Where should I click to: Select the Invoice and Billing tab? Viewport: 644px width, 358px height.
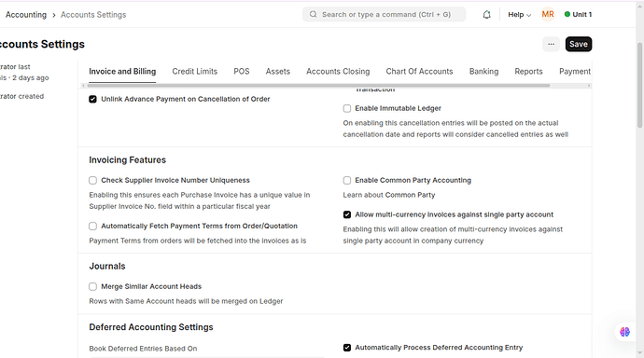[x=122, y=72]
